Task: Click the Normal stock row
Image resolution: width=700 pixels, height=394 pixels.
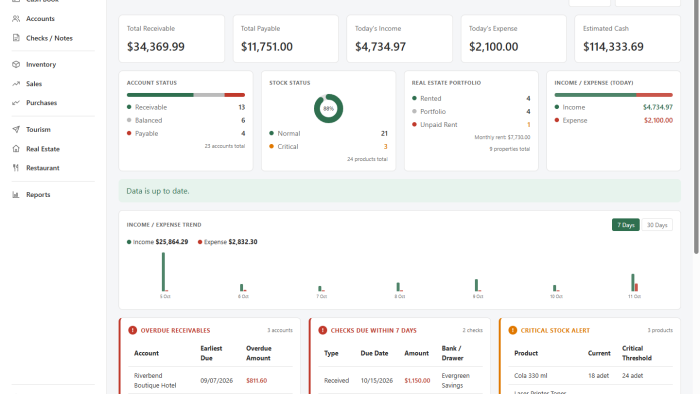Action: pyautogui.click(x=328, y=133)
